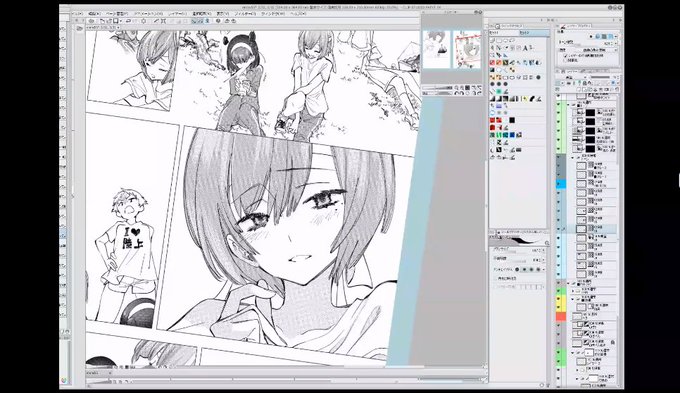Open the ウィンドウ menu
The height and width of the screenshot is (393, 680).
pos(273,13)
